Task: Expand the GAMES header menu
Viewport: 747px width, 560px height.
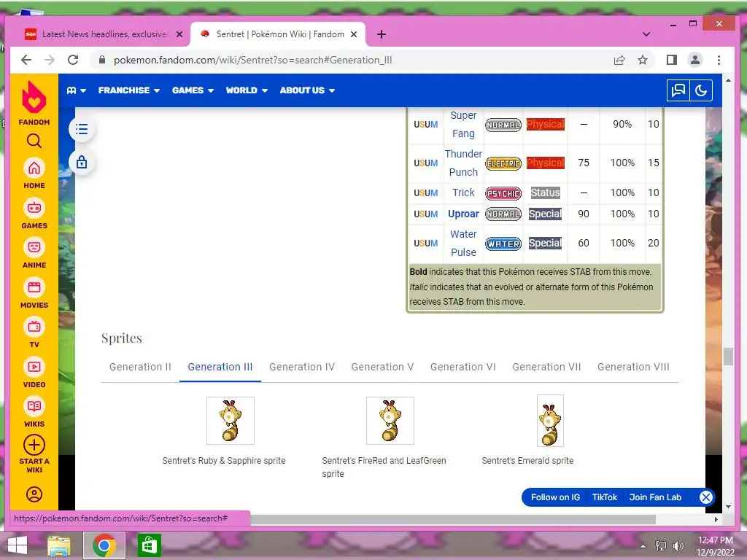Action: tap(193, 90)
